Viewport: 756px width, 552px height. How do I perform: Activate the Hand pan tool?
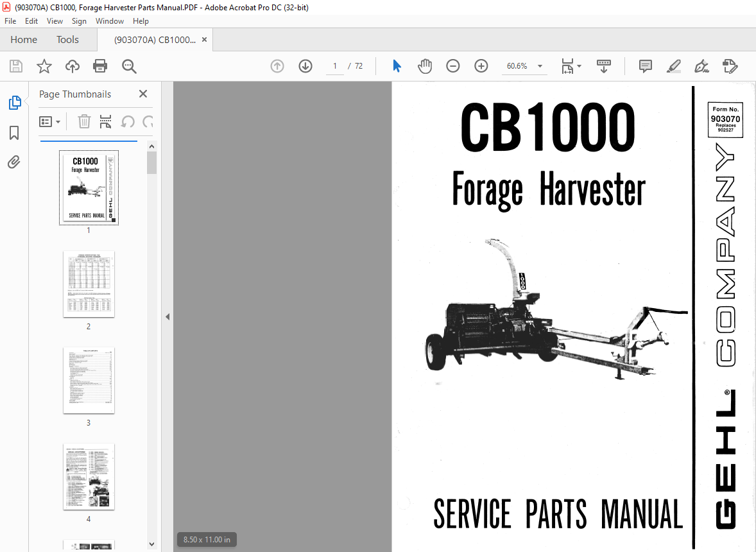425,66
